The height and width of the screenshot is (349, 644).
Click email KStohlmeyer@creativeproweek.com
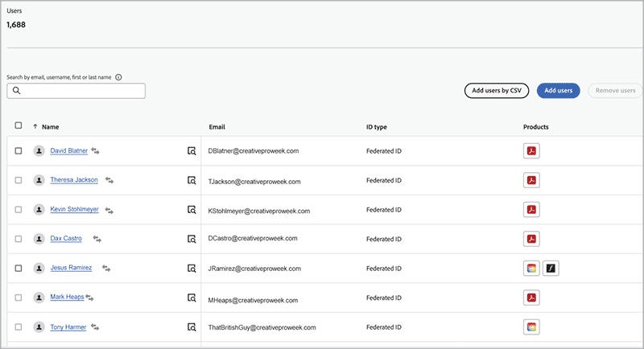pyautogui.click(x=258, y=211)
